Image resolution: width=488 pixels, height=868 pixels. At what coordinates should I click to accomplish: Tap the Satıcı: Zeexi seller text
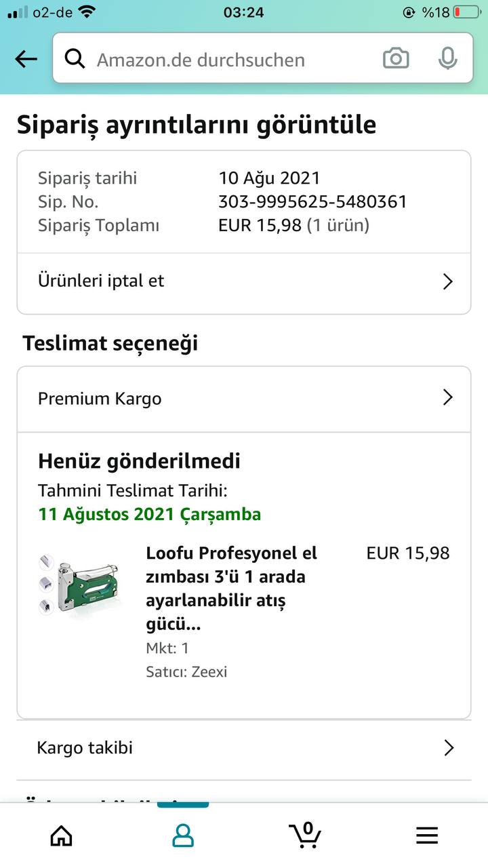pyautogui.click(x=186, y=672)
